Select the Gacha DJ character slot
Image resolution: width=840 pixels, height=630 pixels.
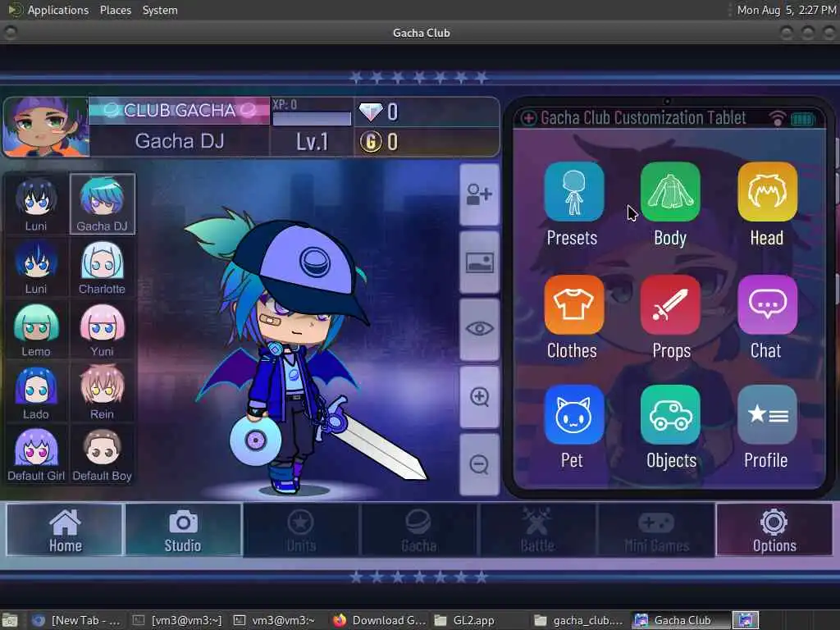pyautogui.click(x=103, y=204)
